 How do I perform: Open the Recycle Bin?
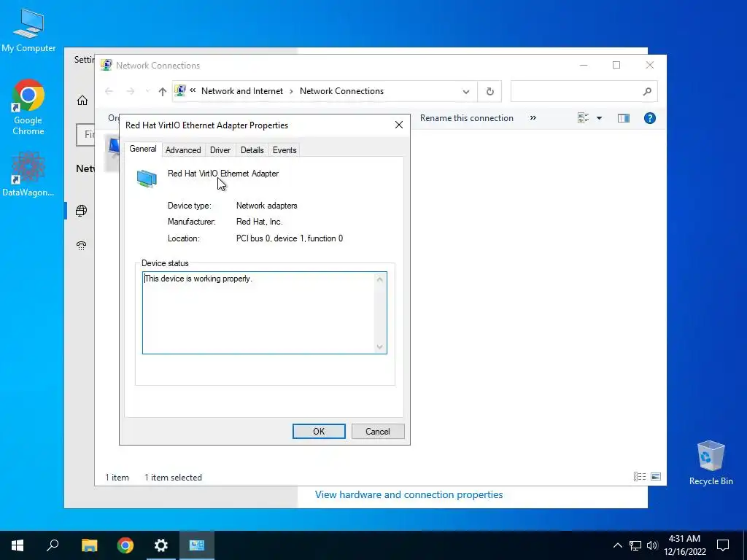coord(711,463)
